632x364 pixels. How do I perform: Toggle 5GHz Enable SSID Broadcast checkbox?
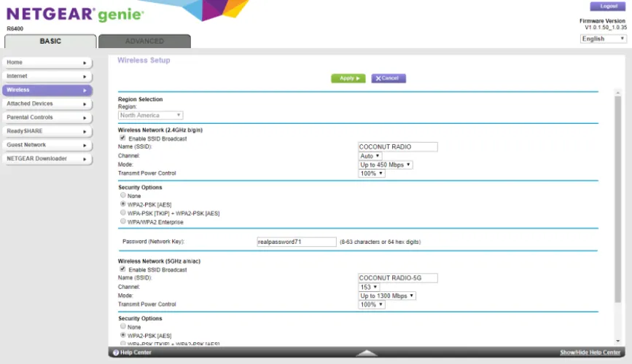tap(122, 269)
